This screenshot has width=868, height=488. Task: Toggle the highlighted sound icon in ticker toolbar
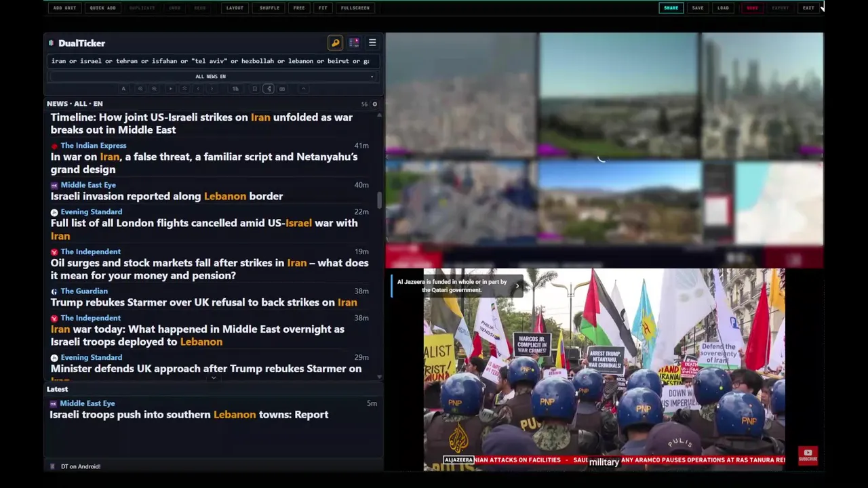[269, 89]
